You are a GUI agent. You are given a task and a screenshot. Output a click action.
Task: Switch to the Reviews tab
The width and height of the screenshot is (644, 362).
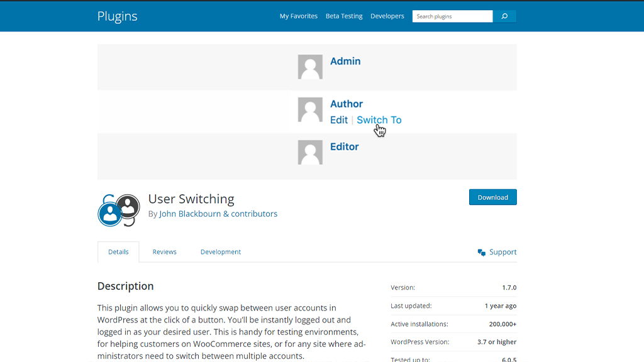pos(164,251)
